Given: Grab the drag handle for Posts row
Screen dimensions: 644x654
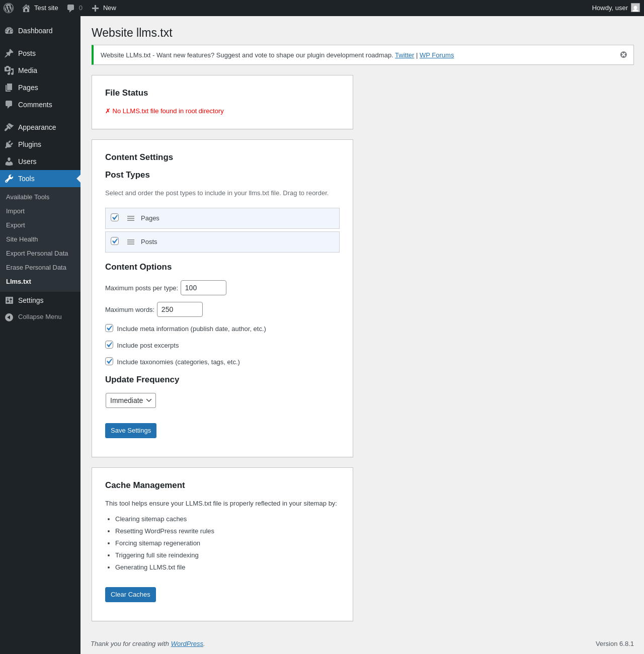Looking at the screenshot, I should (131, 242).
